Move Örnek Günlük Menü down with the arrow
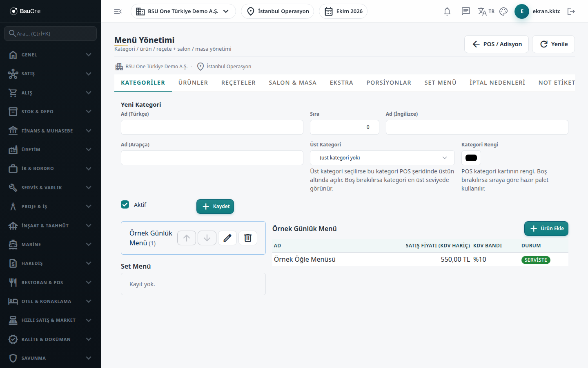588x368 pixels. 207,238
